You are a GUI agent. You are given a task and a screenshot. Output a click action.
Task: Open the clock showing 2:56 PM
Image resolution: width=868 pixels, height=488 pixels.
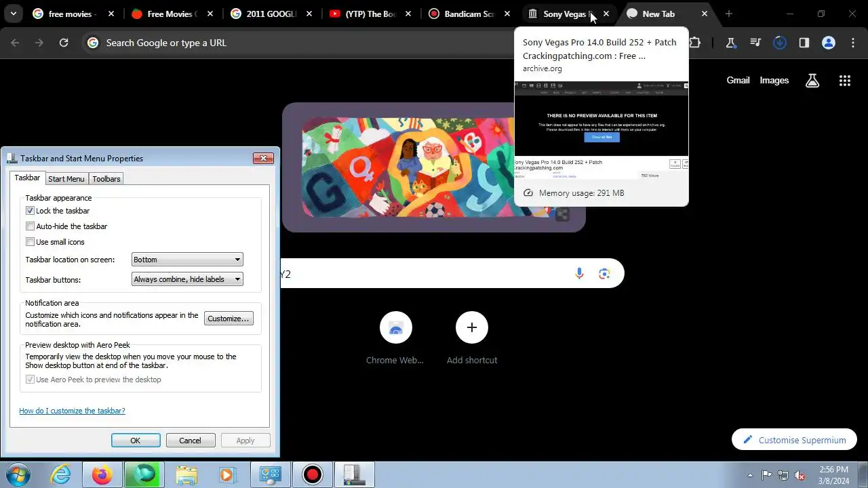[x=833, y=474]
